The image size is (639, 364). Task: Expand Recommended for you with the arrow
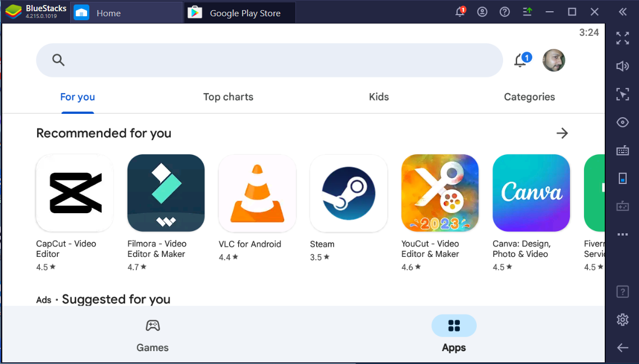(x=562, y=133)
